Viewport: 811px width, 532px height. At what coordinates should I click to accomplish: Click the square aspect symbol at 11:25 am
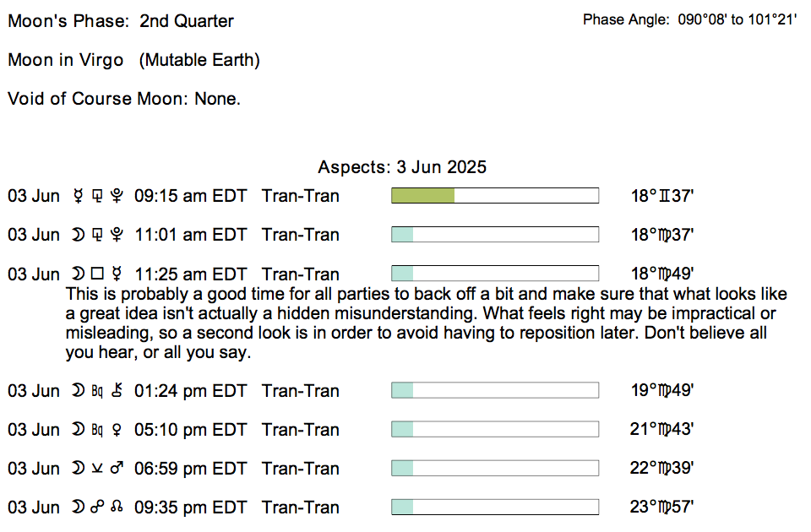pos(97,274)
